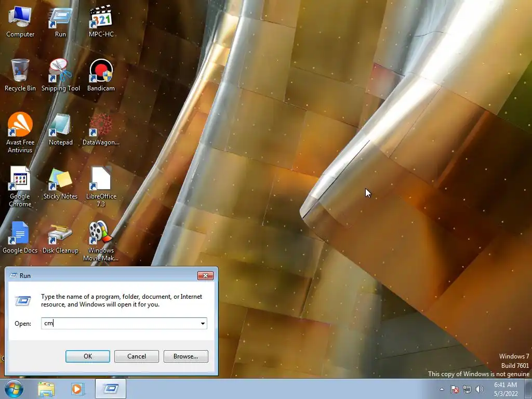Open the Windows Start menu
This screenshot has width=532, height=399.
pos(14,389)
